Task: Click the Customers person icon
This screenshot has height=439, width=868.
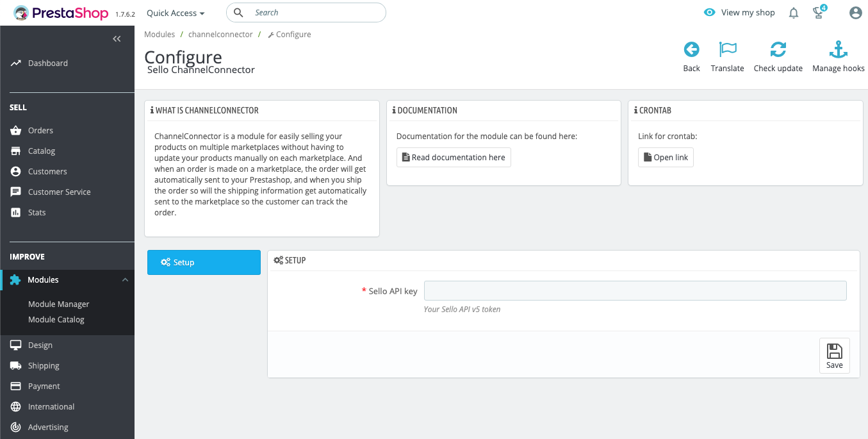Action: click(15, 171)
